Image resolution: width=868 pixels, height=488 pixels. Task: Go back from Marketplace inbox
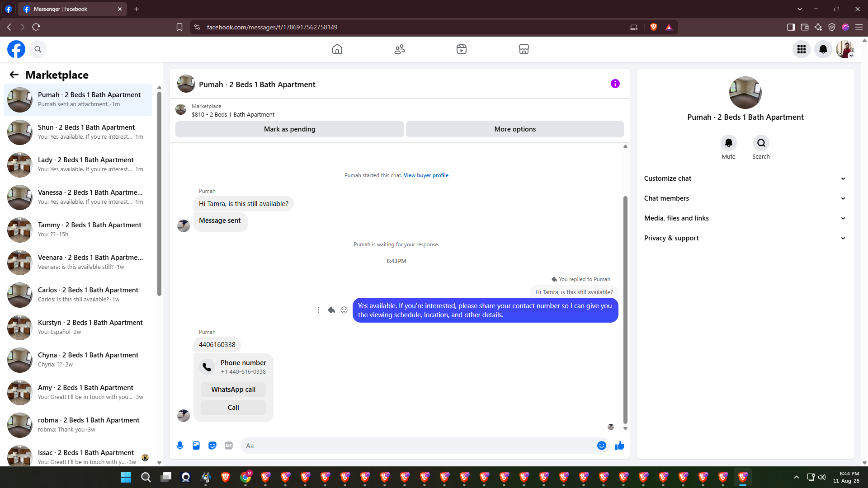click(14, 75)
